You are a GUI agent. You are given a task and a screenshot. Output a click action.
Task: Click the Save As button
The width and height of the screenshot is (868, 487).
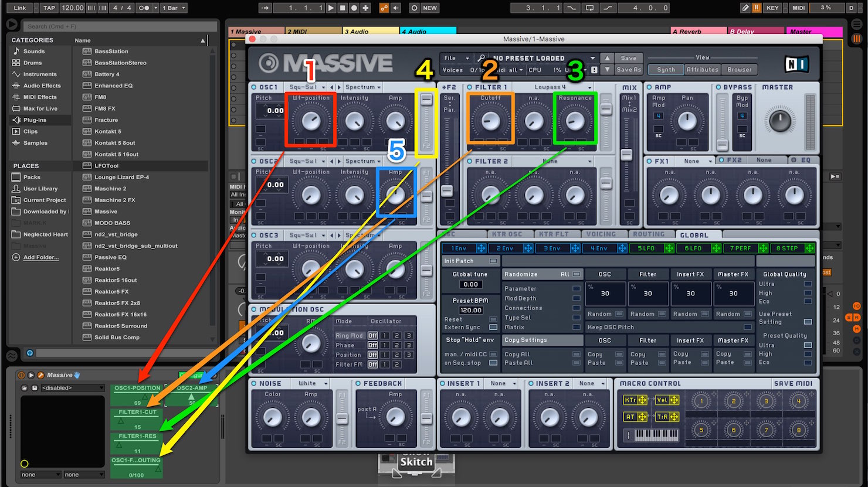click(x=629, y=69)
